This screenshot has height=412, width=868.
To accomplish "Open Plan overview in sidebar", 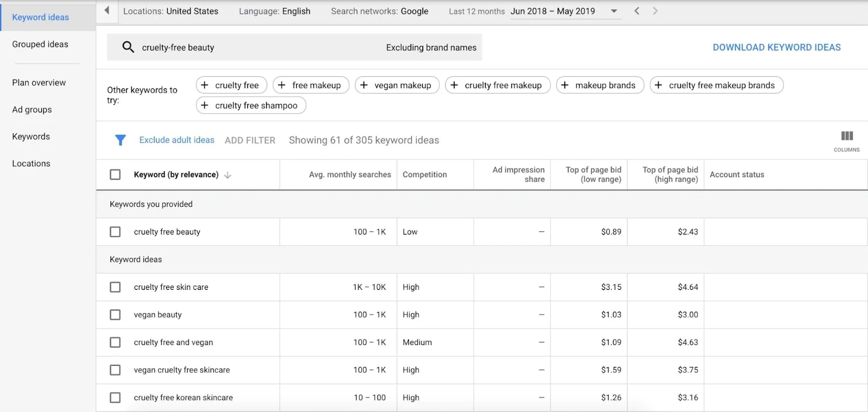I will point(39,83).
